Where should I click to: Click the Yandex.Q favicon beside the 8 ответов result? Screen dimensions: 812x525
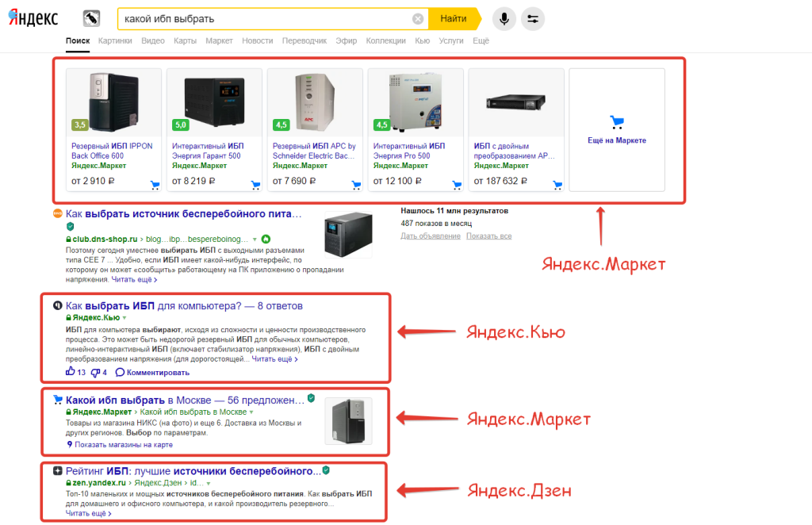click(57, 305)
